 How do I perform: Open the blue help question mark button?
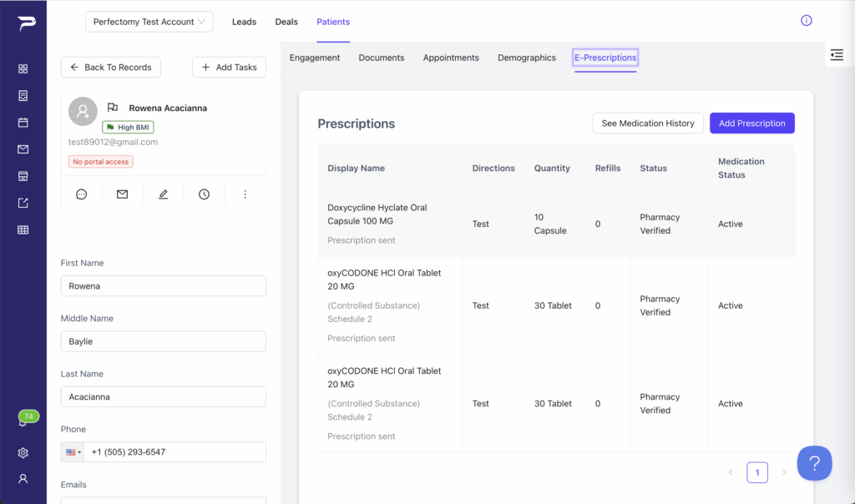point(815,463)
